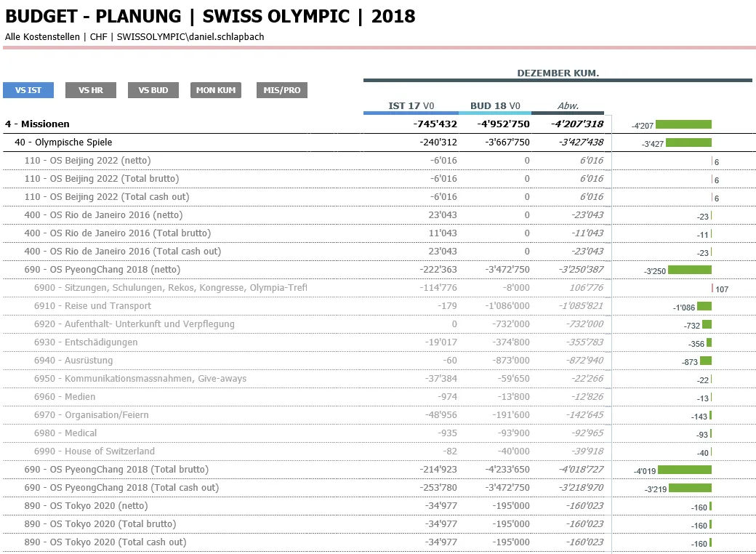This screenshot has width=756, height=554.
Task: Click the -4'207'318 deviation for Missionen
Action: pos(576,124)
